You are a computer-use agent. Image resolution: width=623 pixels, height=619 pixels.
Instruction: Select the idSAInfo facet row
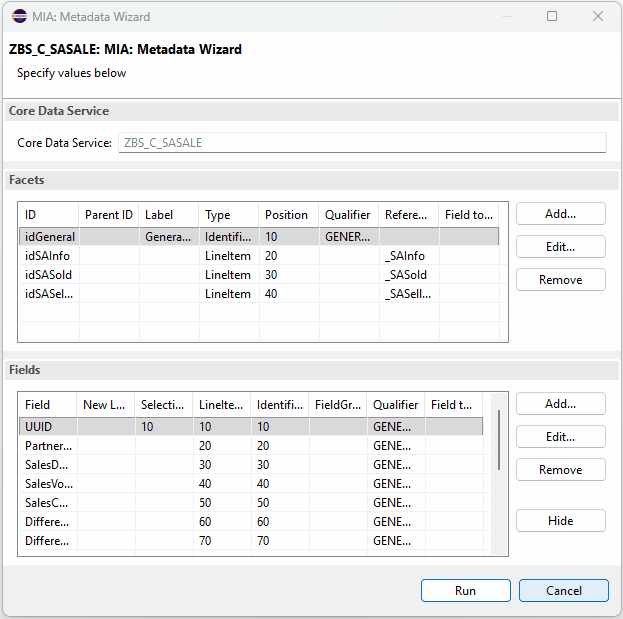[47, 256]
